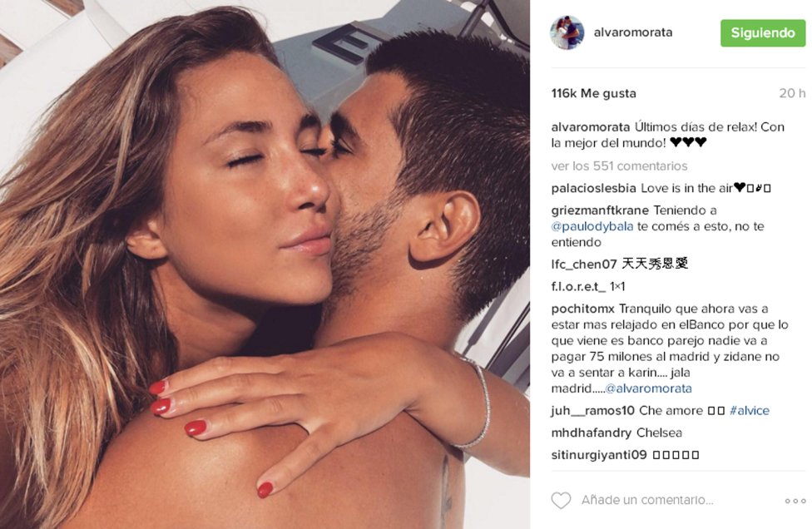812x529 pixels.
Task: Open the #alvice hashtag
Action: 750,410
